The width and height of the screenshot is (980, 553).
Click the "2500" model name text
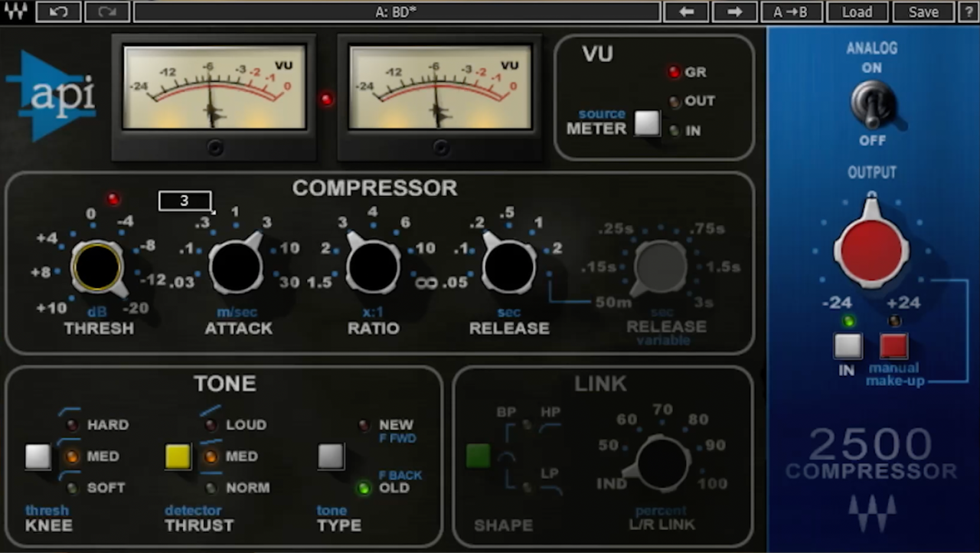point(871,444)
